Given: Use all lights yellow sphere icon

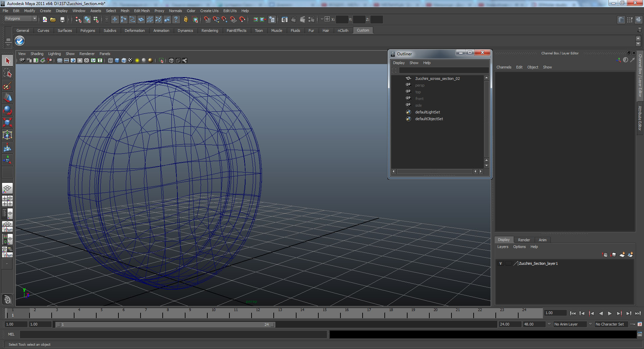Looking at the screenshot, I should click(137, 60).
